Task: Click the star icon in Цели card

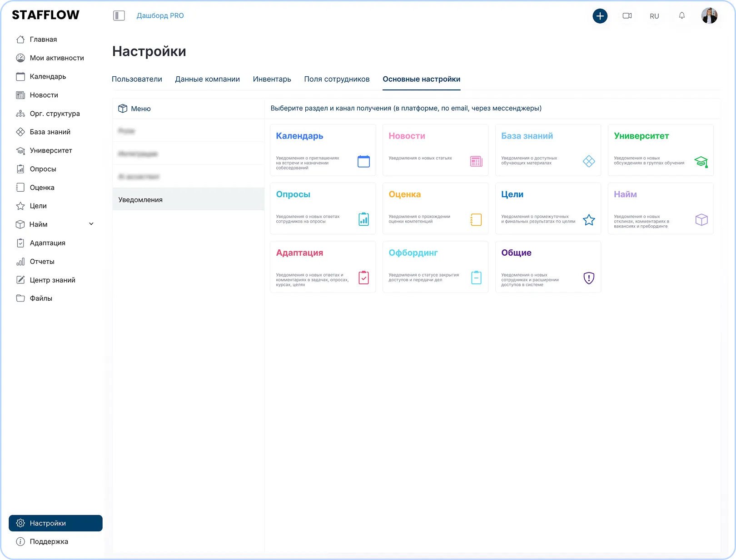Action: pos(589,220)
